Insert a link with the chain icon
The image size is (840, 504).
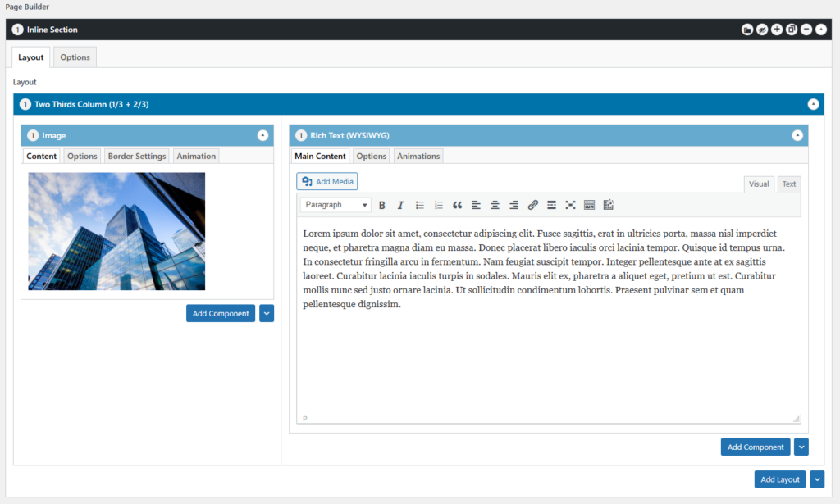pyautogui.click(x=532, y=205)
